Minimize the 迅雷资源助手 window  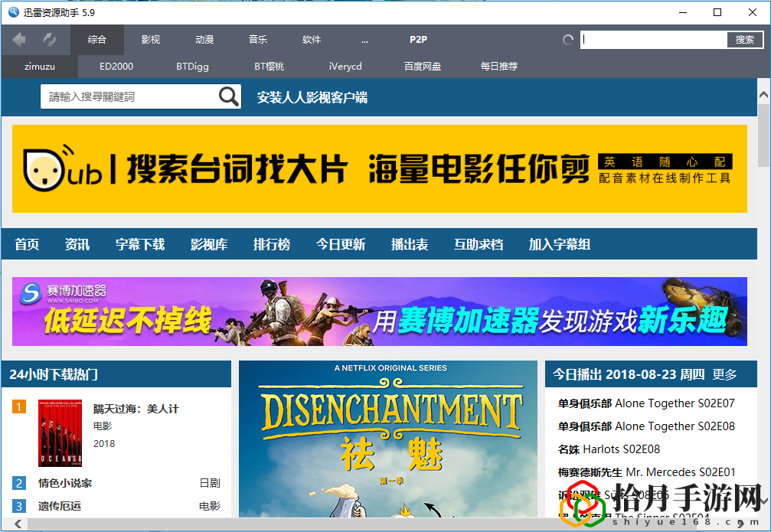coord(683,12)
